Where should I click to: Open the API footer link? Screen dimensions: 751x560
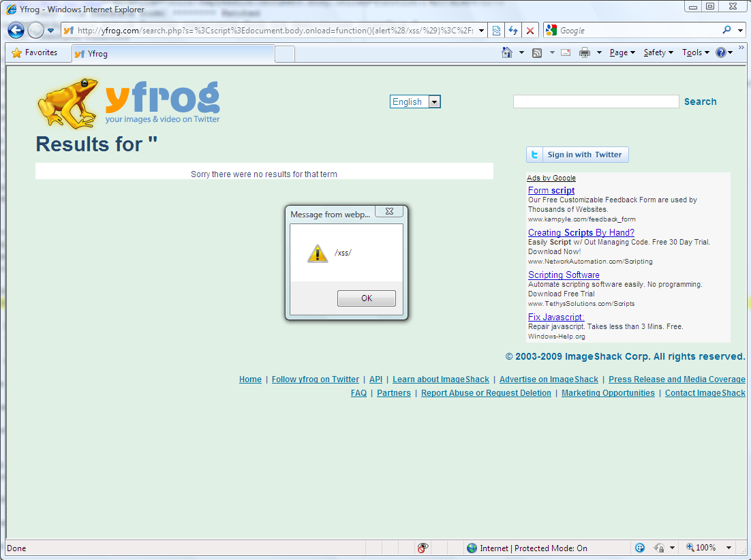376,379
